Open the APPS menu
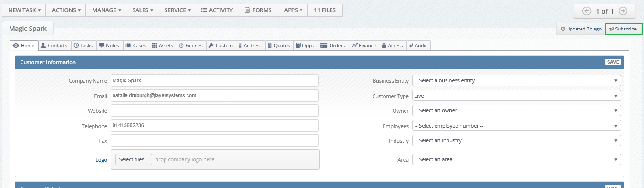The width and height of the screenshot is (644, 188). pos(293,10)
